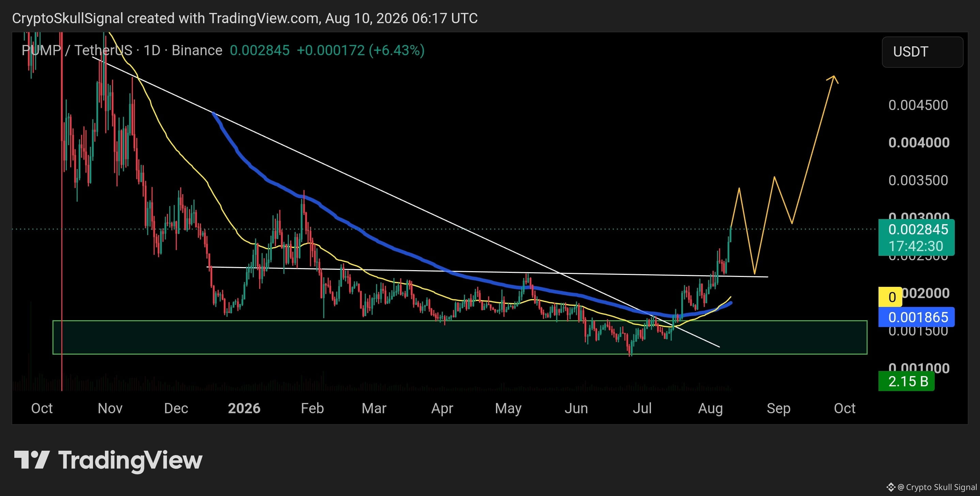Click the Jun label on the time axis

(576, 408)
